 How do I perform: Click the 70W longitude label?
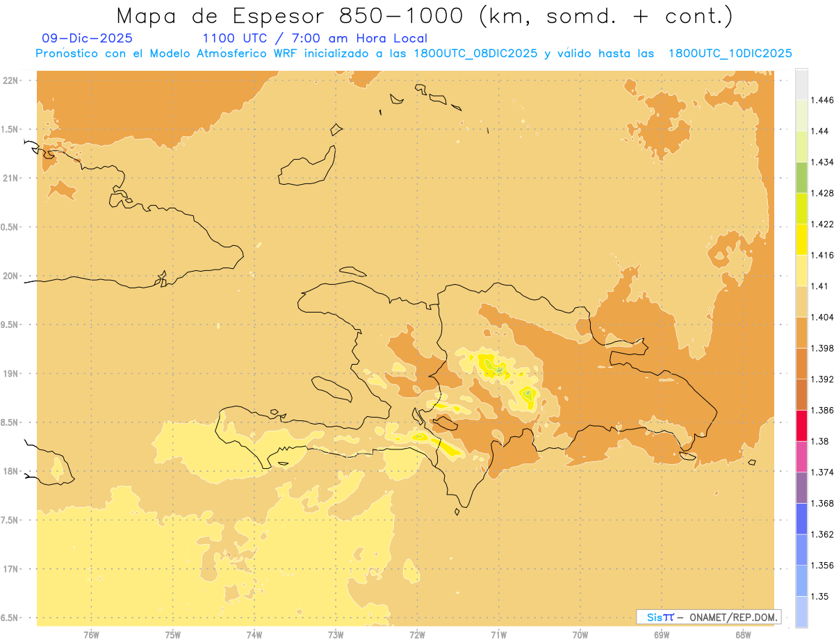(580, 635)
